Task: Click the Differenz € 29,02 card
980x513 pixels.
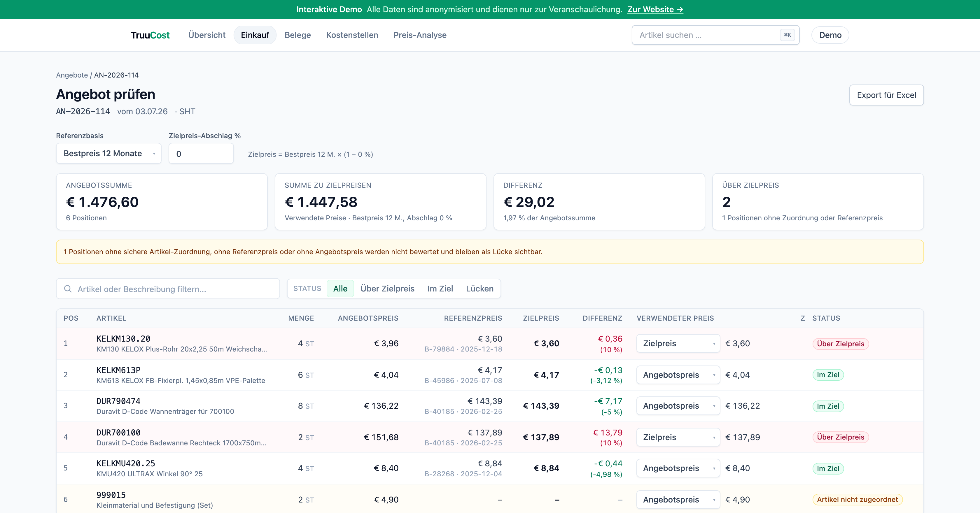Action: point(599,201)
